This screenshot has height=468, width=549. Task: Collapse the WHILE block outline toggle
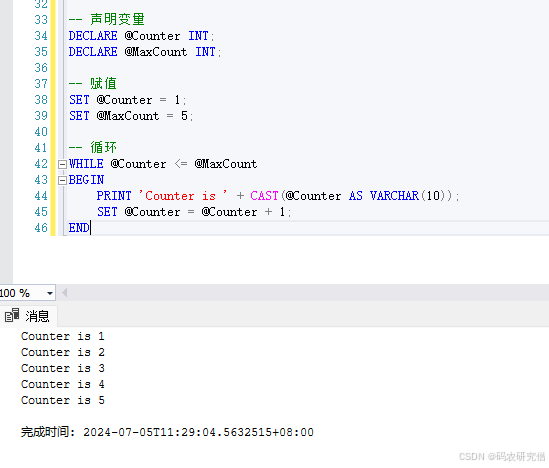[62, 164]
